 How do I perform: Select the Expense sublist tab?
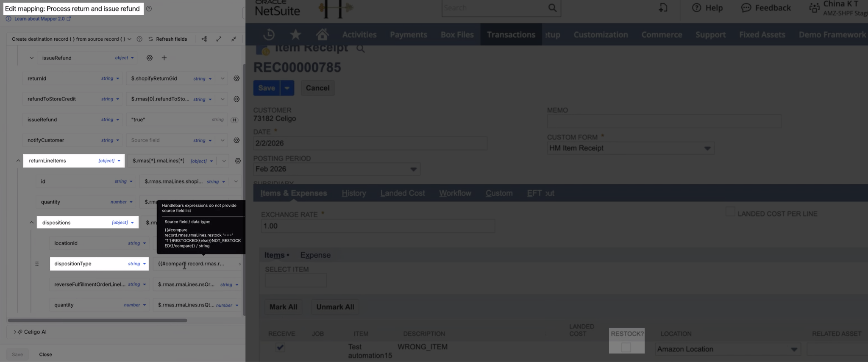point(315,255)
